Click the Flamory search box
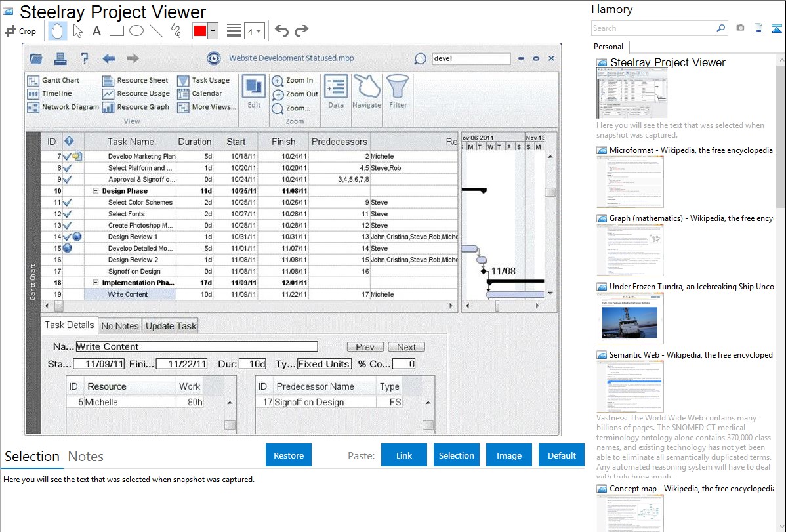Image resolution: width=786 pixels, height=532 pixels. click(653, 28)
